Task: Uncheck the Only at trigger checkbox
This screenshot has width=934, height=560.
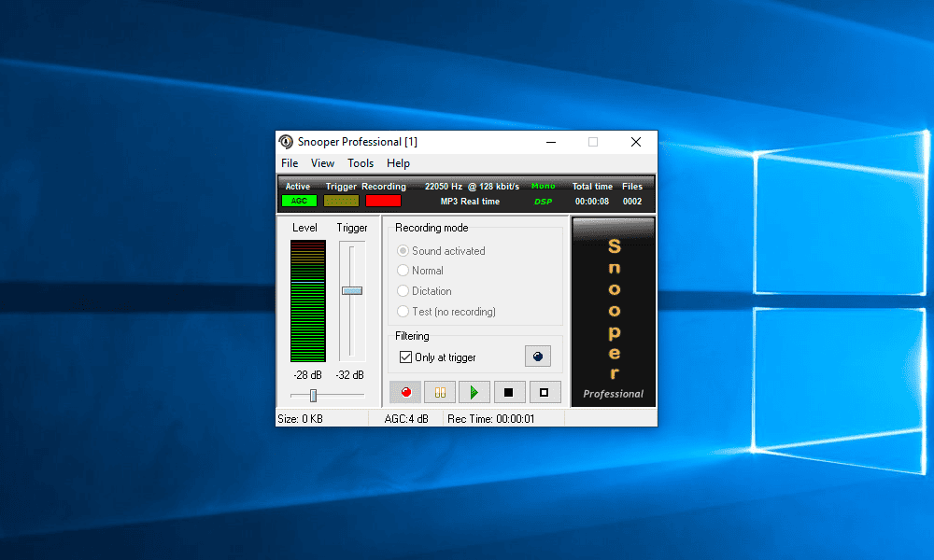Action: point(405,357)
